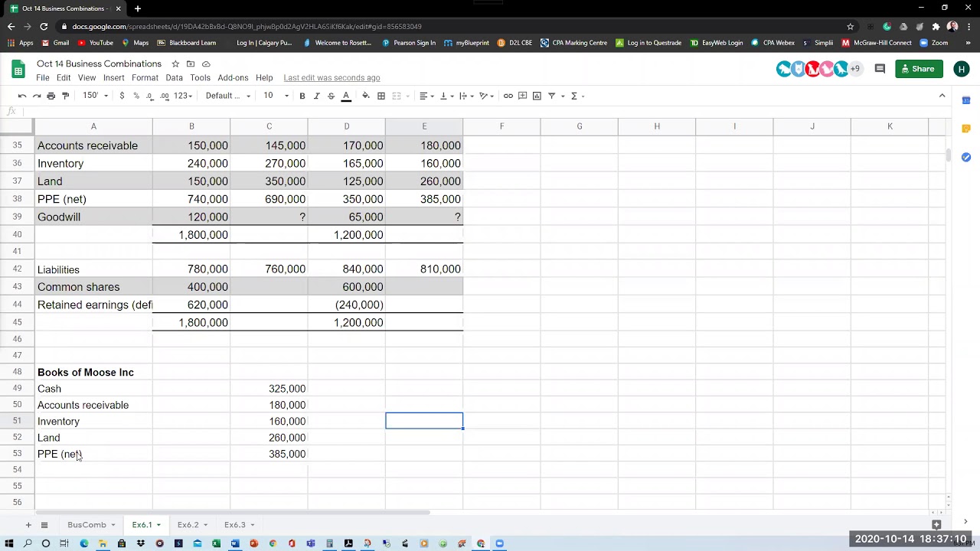980x551 pixels.
Task: Open horizontal align dropdown
Action: (426, 96)
